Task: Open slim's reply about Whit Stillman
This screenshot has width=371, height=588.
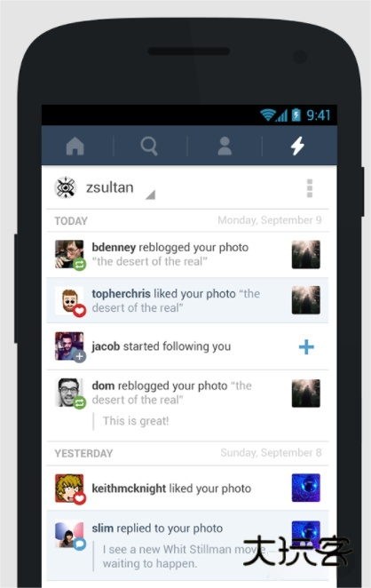Action: point(184,556)
